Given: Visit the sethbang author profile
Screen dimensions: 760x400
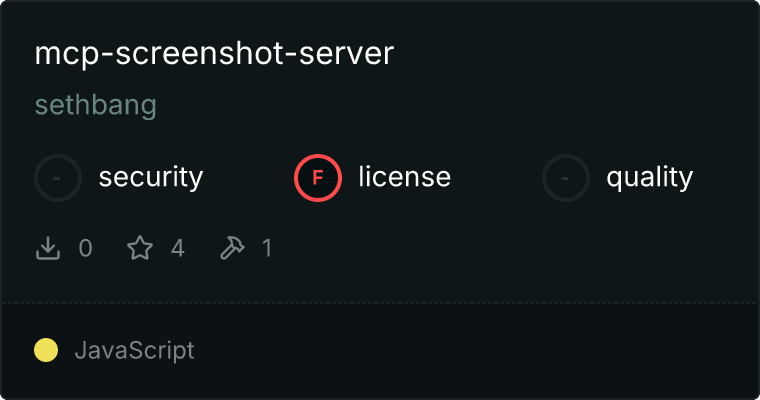Looking at the screenshot, I should click(95, 105).
